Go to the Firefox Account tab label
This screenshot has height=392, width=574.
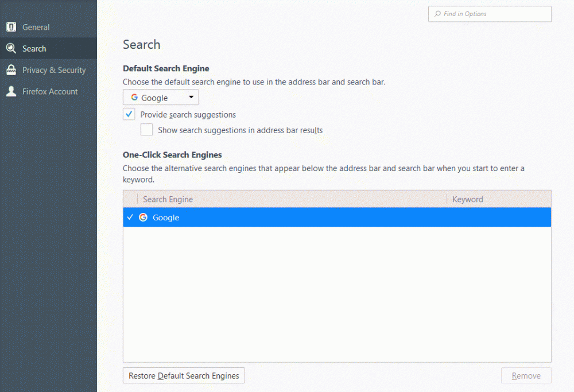click(50, 91)
